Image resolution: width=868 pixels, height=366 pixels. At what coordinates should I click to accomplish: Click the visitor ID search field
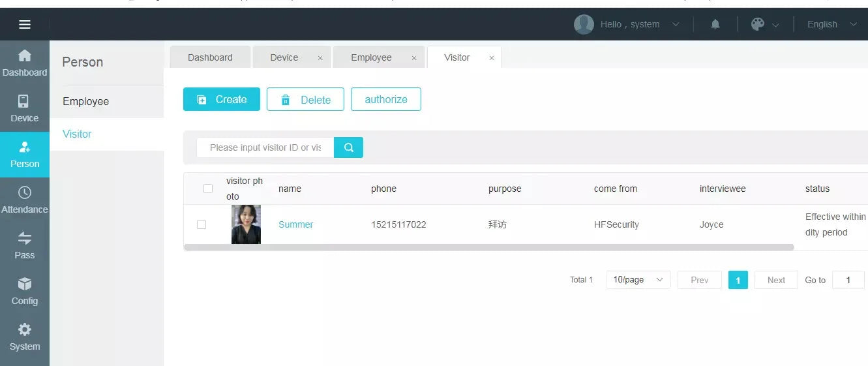(x=265, y=147)
